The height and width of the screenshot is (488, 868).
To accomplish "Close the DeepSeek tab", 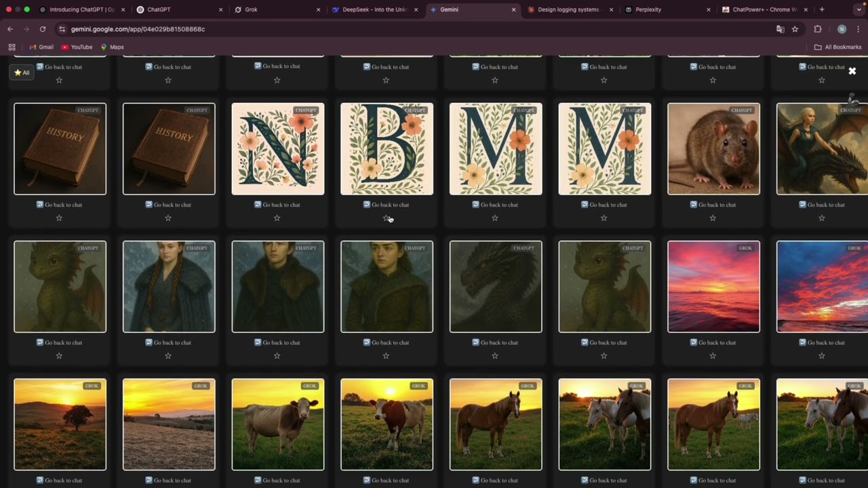I will [416, 9].
